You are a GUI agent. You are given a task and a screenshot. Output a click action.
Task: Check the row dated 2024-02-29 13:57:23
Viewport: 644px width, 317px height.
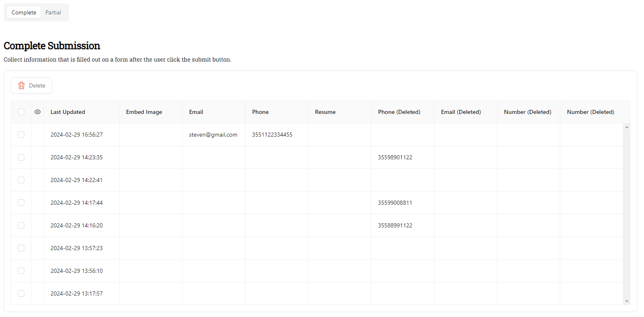click(21, 248)
